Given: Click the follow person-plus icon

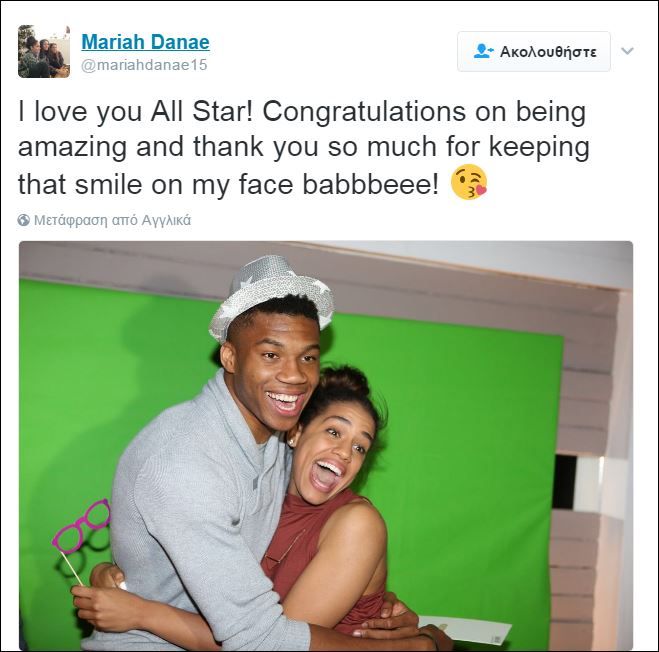Looking at the screenshot, I should 483,51.
